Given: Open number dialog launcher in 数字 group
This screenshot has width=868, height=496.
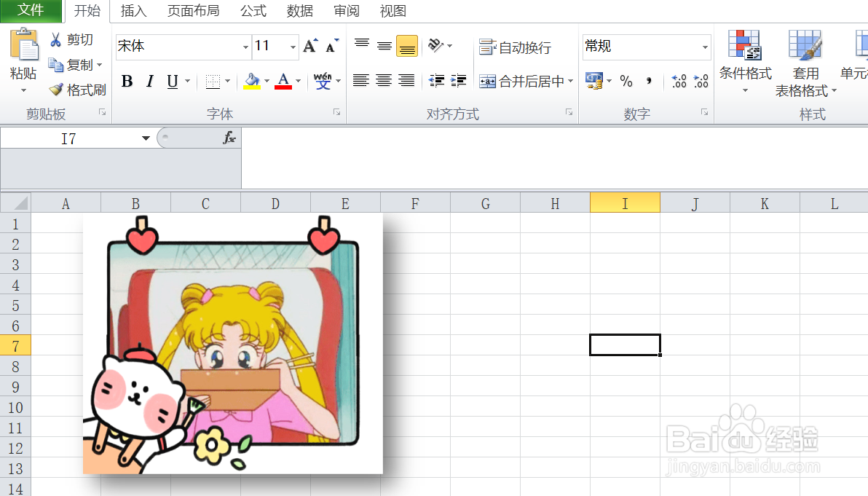Looking at the screenshot, I should [704, 112].
